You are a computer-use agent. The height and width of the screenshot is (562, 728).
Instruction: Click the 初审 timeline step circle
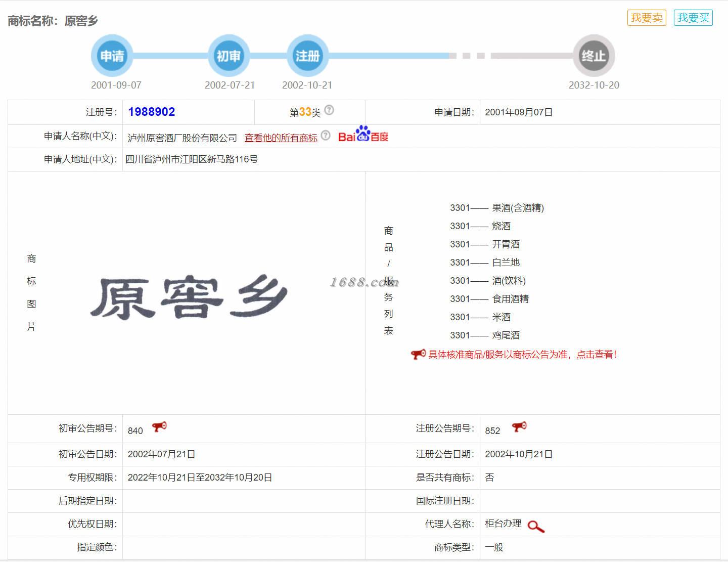coord(229,56)
